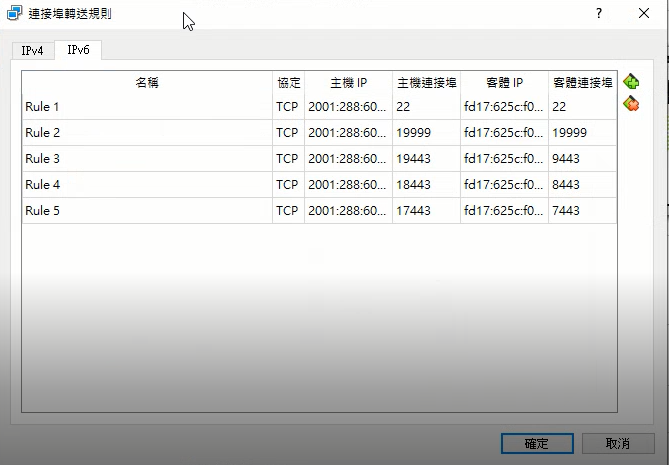Select Rule 4 host IP cell

[x=349, y=185]
